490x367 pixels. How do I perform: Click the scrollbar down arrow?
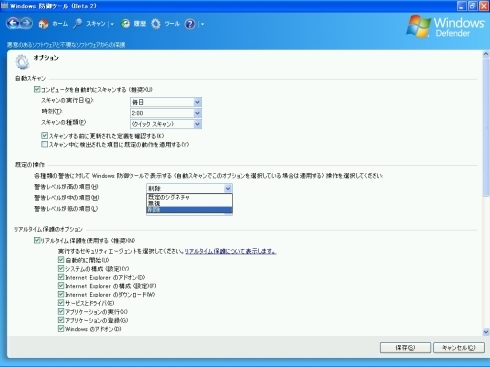pos(486,332)
